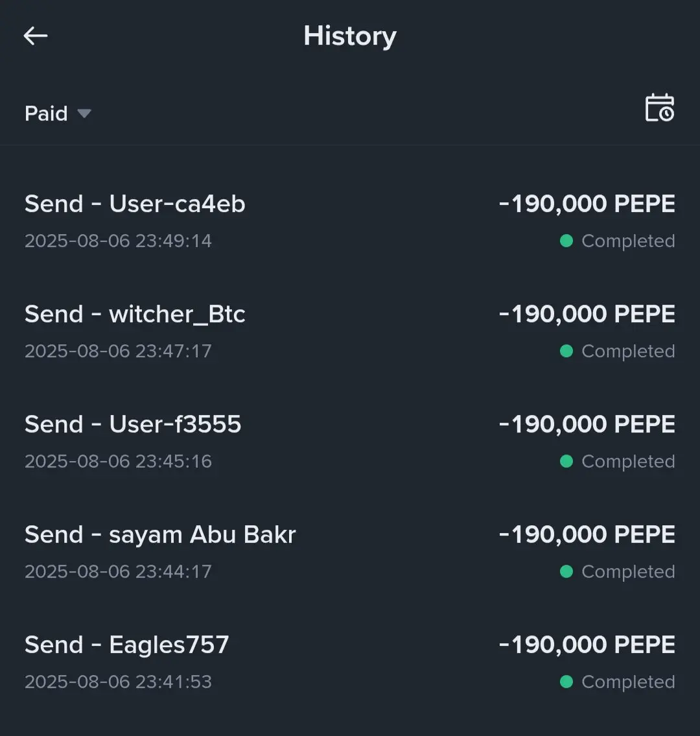Screen dimensions: 700x736
Task: Open Send - User-ca4eb transaction
Action: point(350,221)
